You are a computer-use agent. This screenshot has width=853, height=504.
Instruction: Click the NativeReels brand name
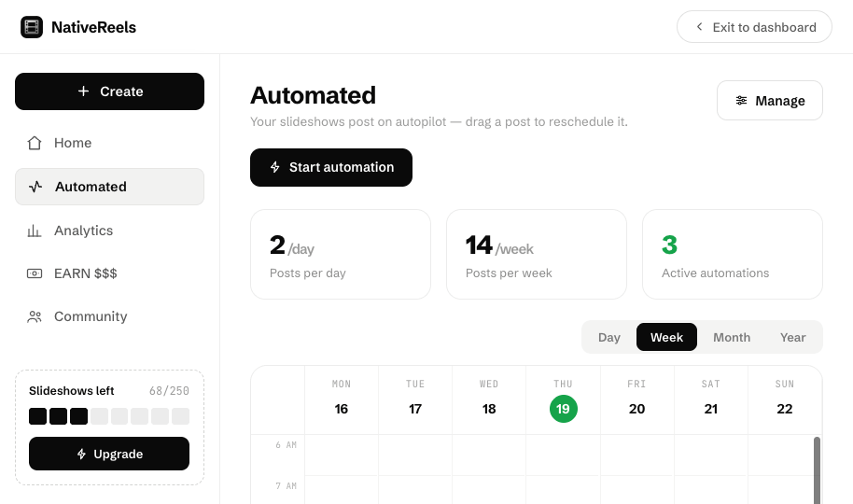pos(93,27)
